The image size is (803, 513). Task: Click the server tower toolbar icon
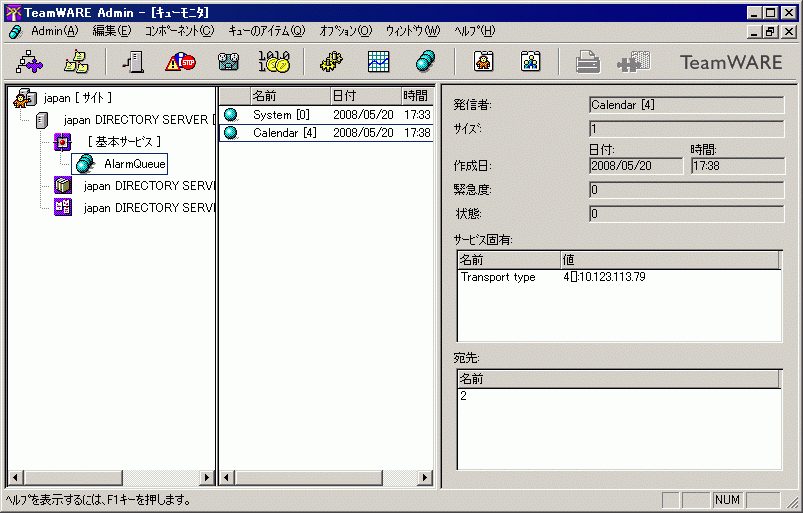coord(134,62)
